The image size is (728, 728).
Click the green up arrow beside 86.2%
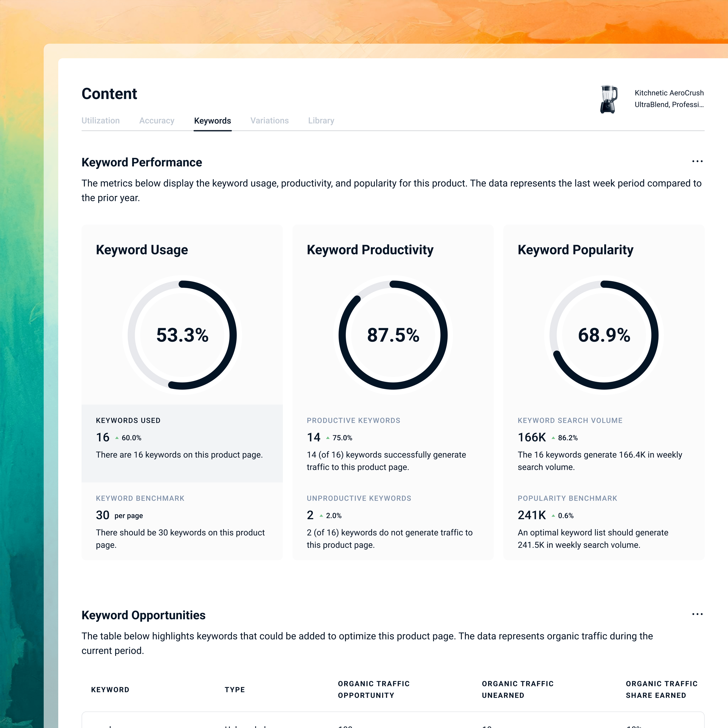click(553, 438)
